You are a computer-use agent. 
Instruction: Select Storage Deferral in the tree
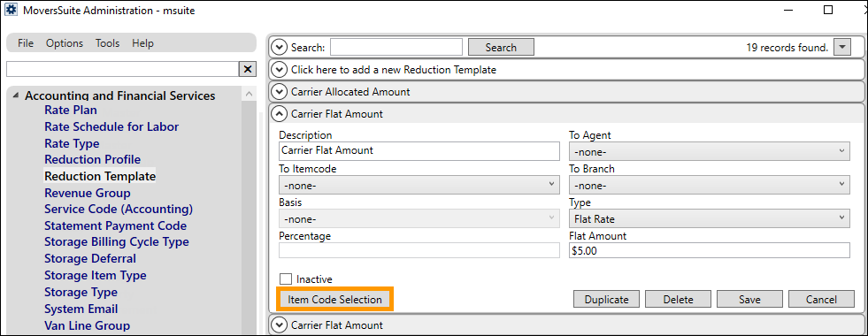[90, 258]
